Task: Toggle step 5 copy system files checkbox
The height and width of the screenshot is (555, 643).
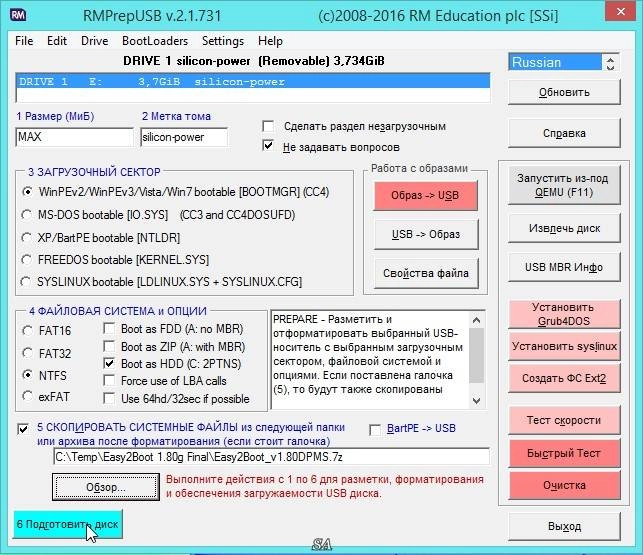Action: click(23, 429)
